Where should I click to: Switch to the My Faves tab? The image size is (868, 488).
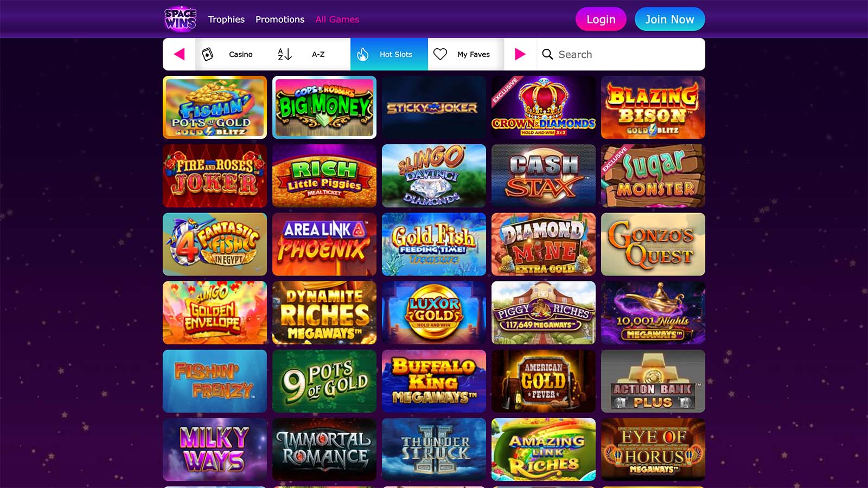[x=466, y=54]
